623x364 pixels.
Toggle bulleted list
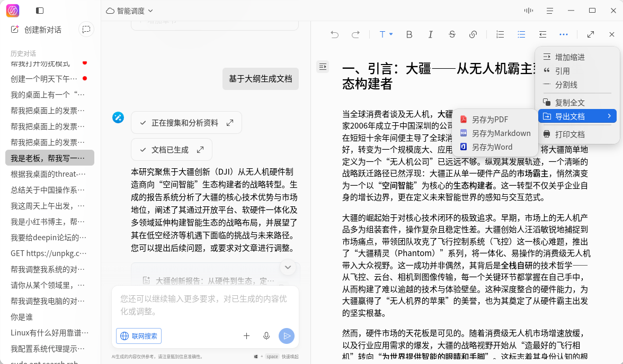coord(521,34)
